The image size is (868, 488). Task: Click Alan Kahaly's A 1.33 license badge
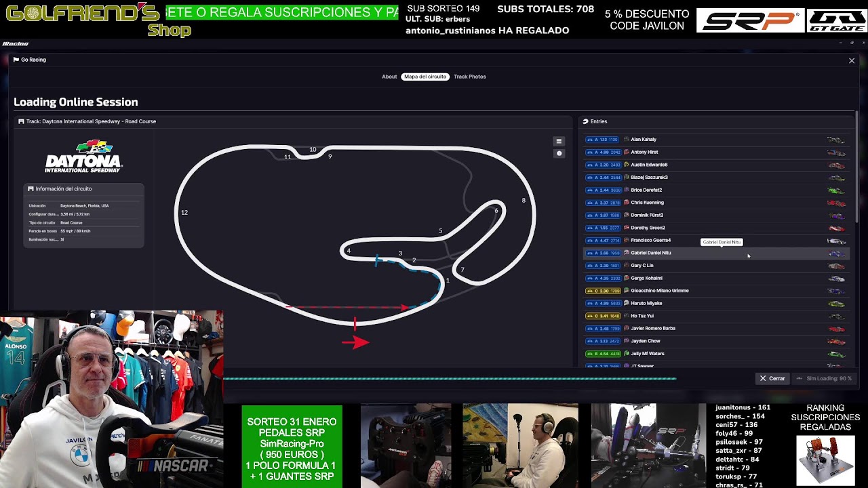603,140
